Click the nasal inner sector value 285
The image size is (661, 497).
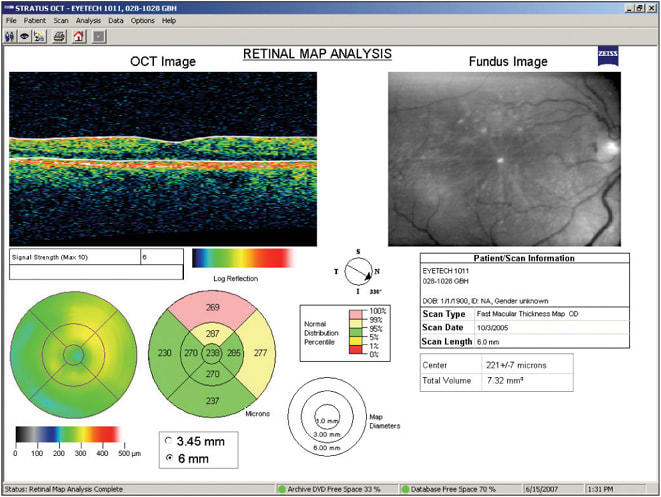click(x=234, y=352)
